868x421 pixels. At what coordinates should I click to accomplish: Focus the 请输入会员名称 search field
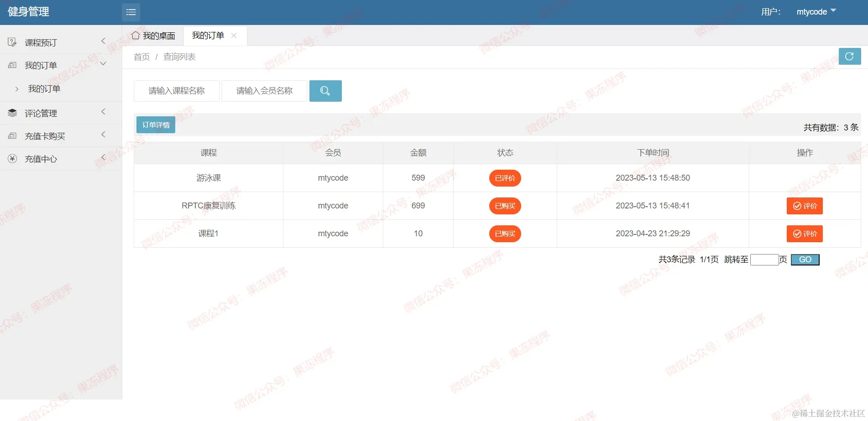pyautogui.click(x=264, y=91)
